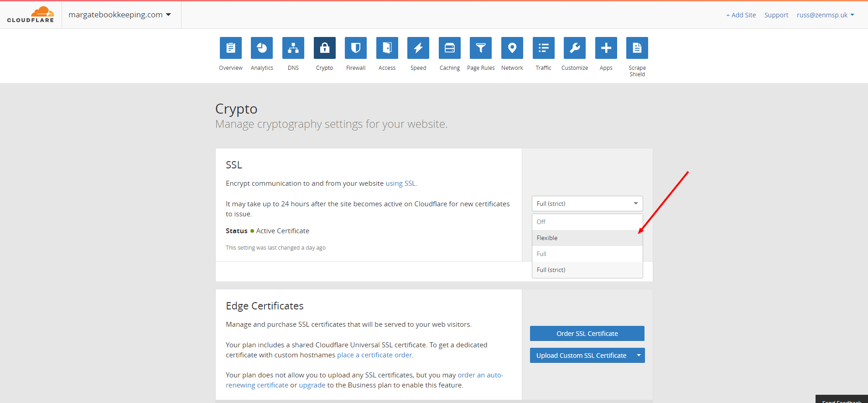Open the Customize wrench icon
This screenshot has height=403, width=868.
coord(575,48)
